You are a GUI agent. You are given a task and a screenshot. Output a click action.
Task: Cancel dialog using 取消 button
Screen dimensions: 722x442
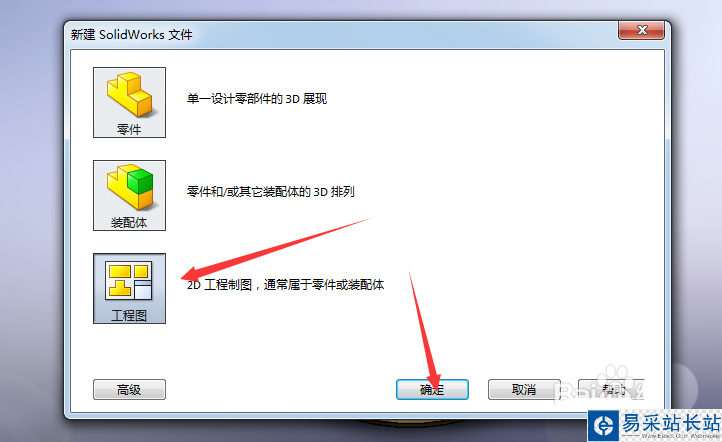pos(524,390)
